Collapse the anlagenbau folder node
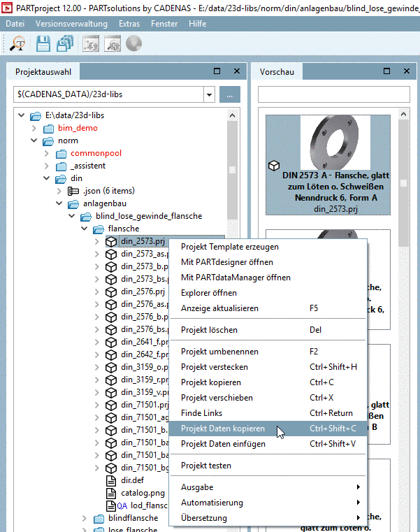The height and width of the screenshot is (532, 420). pyautogui.click(x=59, y=203)
